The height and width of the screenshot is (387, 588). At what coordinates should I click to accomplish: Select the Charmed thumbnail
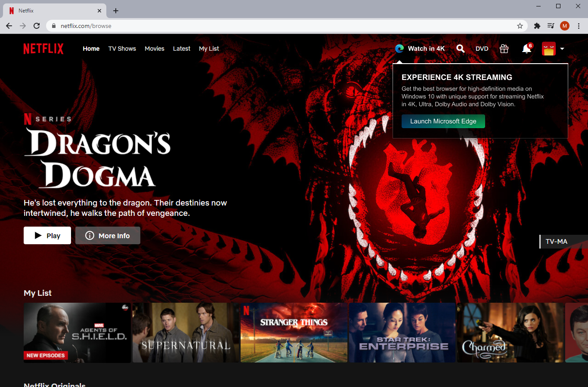tap(511, 332)
